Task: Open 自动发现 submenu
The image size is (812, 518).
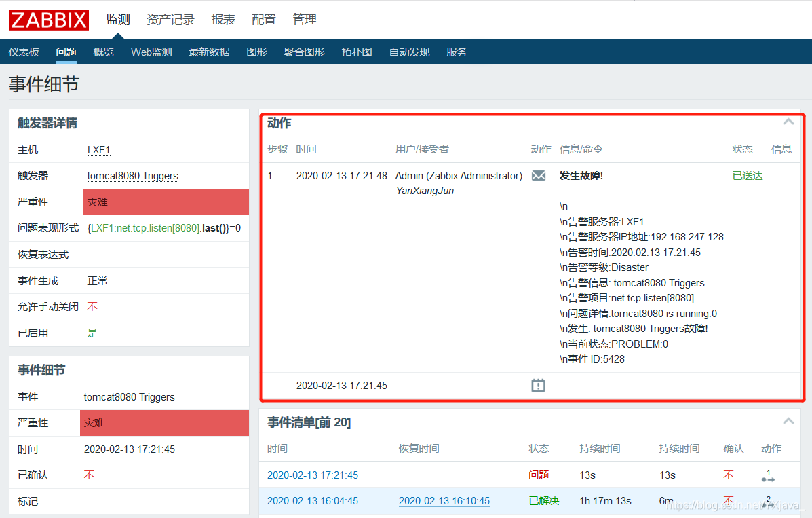Action: 410,52
